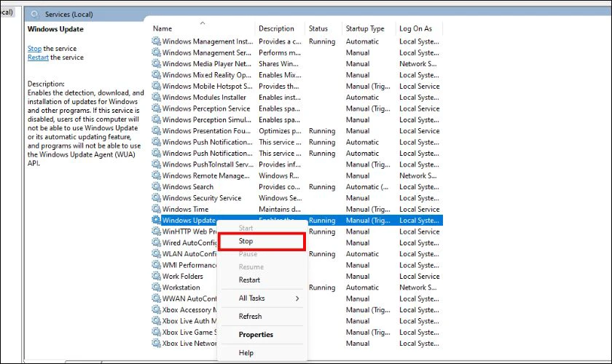Click the gear icon for Xbox Accessory Management
The width and height of the screenshot is (612, 364).
[x=156, y=309]
